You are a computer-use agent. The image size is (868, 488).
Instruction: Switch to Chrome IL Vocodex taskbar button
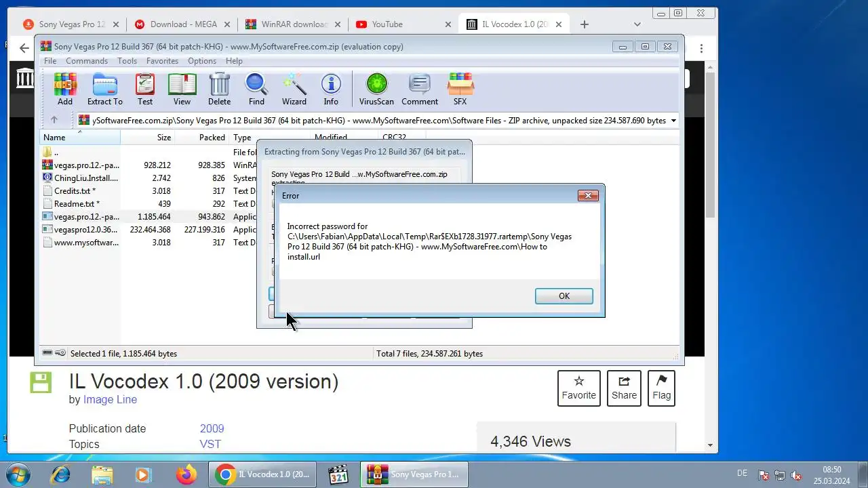262,474
